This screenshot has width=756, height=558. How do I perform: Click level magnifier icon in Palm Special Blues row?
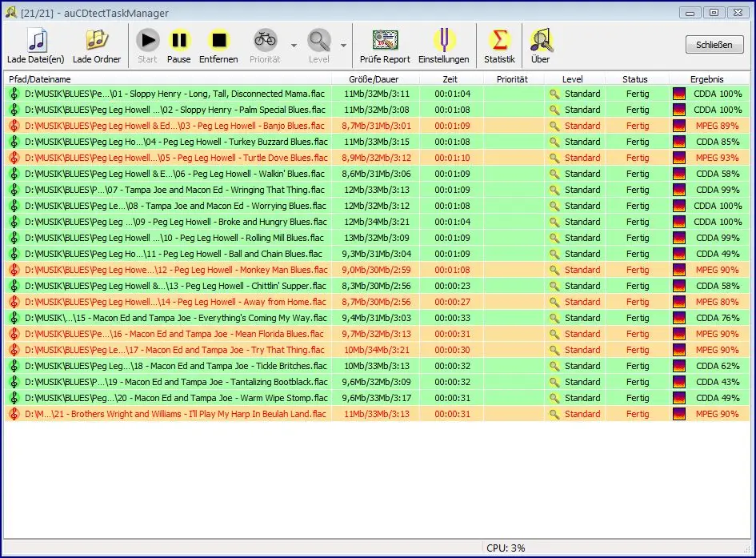(554, 110)
